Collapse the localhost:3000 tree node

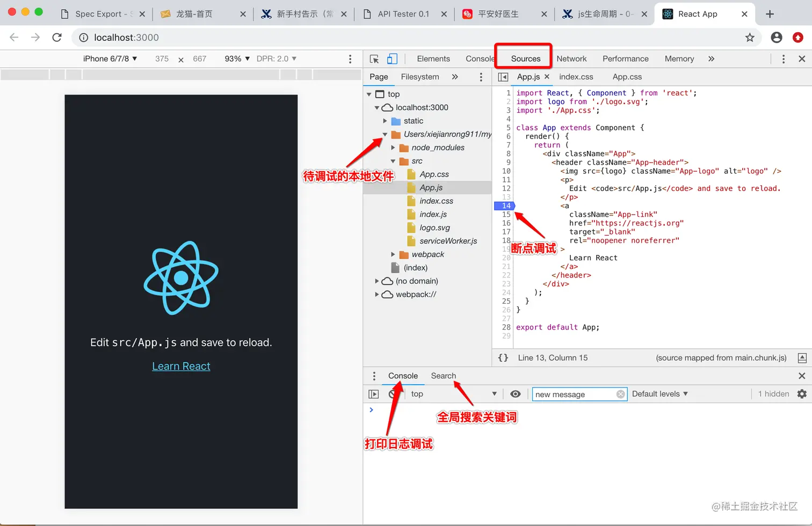377,108
